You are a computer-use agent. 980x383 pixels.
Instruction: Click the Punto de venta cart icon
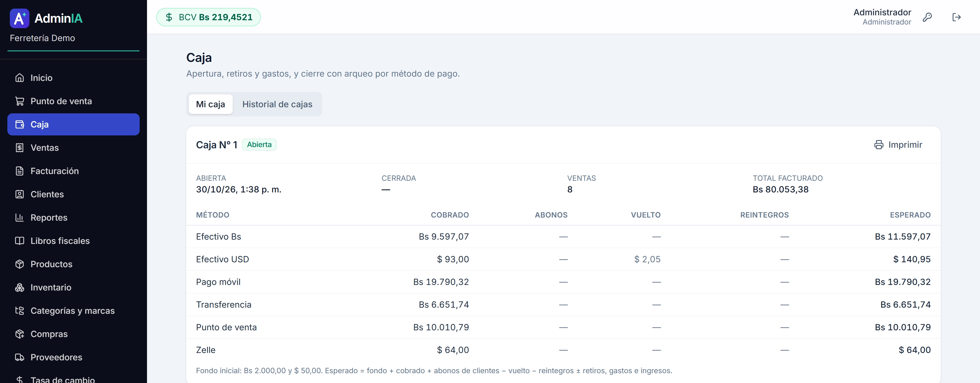pos(19,101)
